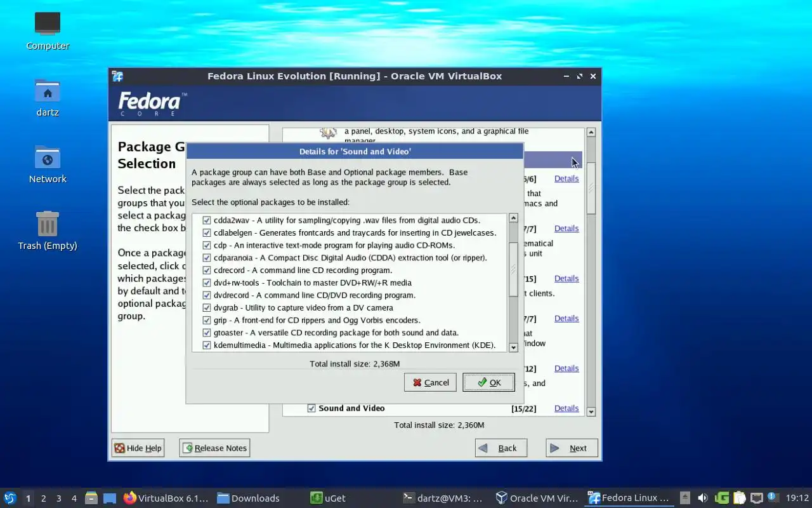Switch to VirtualBox 6.1 Firefox taskbar entry
Image resolution: width=812 pixels, height=508 pixels.
point(166,498)
